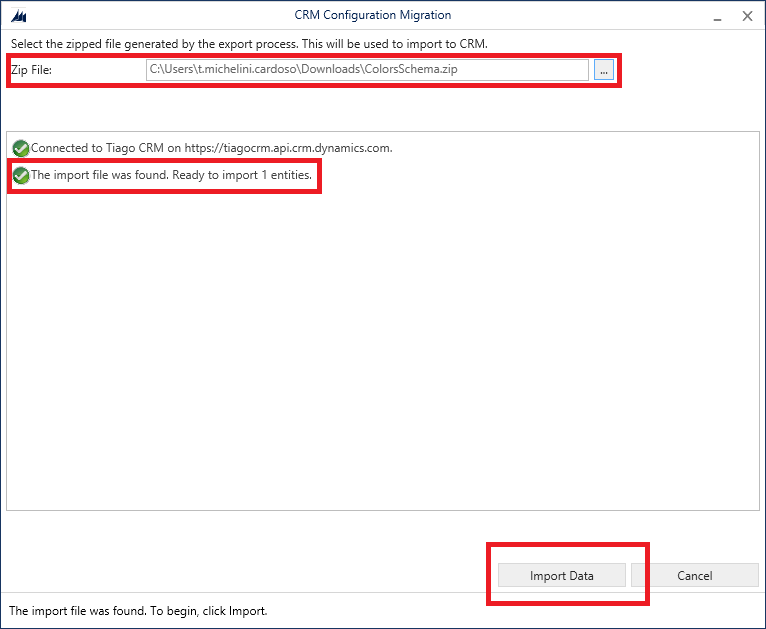Click the green check beside import file found

(x=21, y=176)
